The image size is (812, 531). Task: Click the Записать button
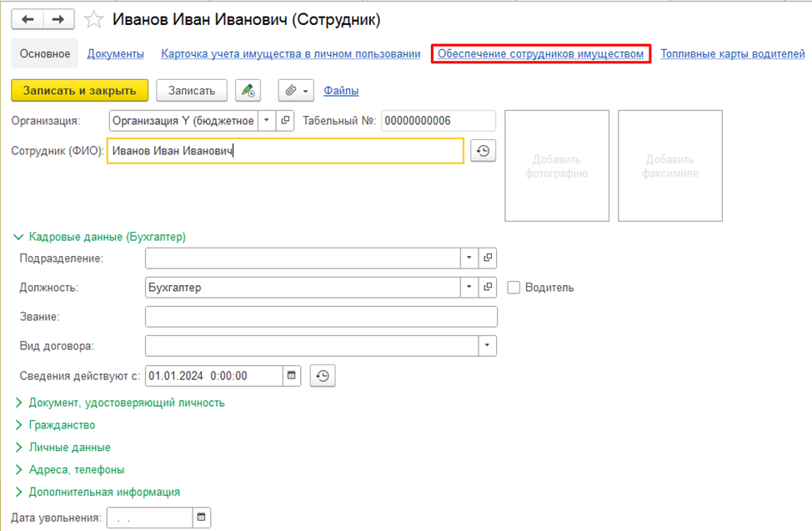click(192, 91)
